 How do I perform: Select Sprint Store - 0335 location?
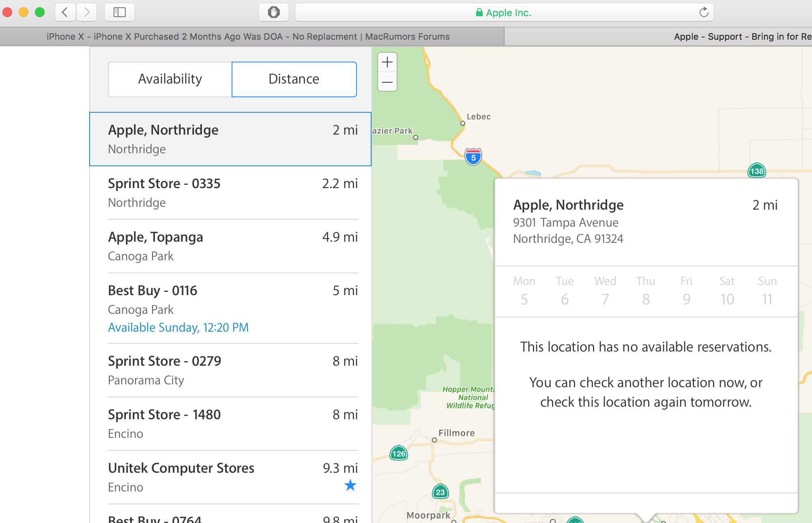tap(230, 193)
